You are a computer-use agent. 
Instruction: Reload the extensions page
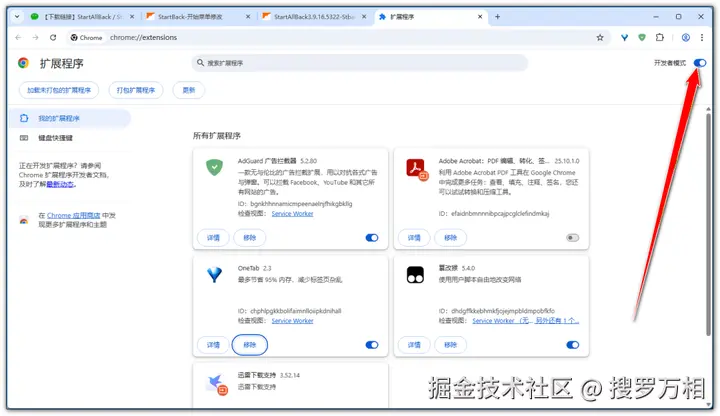pyautogui.click(x=53, y=37)
